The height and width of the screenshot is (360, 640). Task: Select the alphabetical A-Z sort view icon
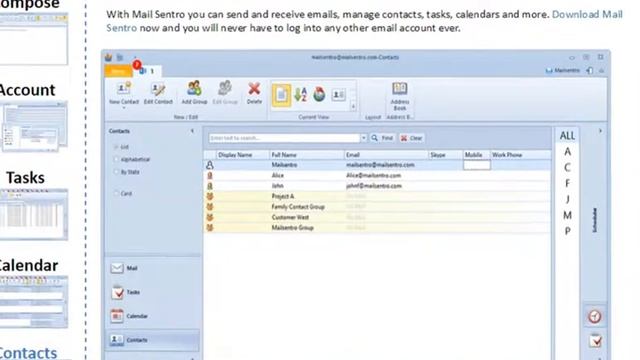tap(300, 95)
